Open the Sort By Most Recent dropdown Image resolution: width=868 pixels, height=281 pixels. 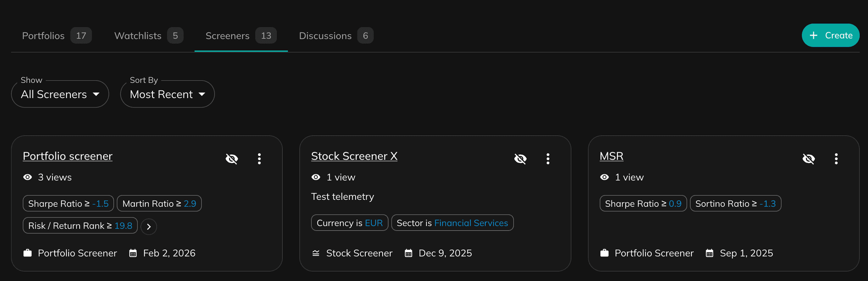[167, 94]
